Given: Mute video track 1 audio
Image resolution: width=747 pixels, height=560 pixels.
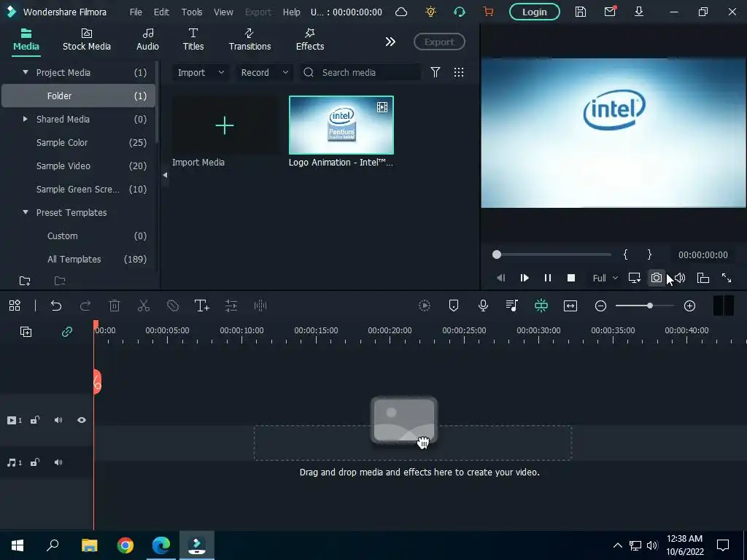Looking at the screenshot, I should point(58,420).
